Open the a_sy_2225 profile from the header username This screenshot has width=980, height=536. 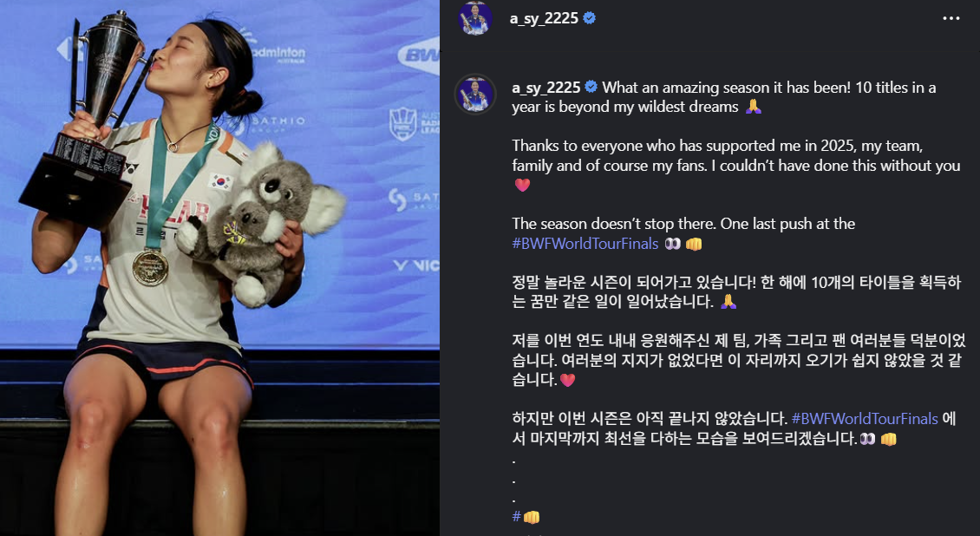click(544, 18)
